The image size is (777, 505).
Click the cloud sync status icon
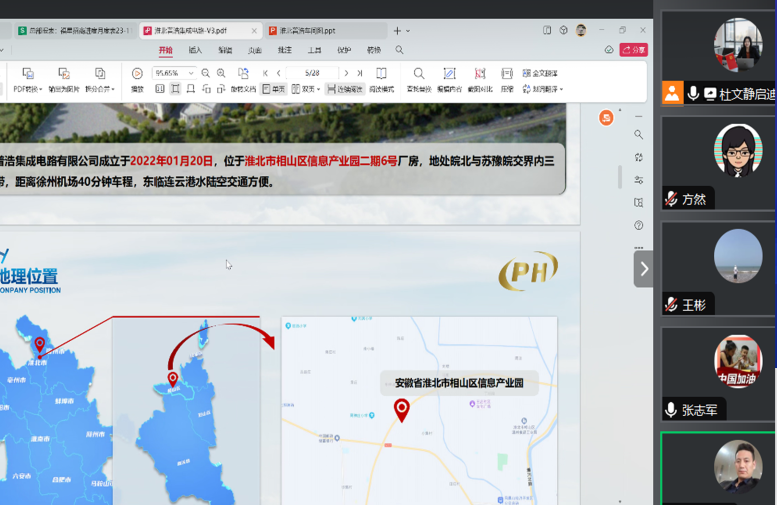point(609,50)
